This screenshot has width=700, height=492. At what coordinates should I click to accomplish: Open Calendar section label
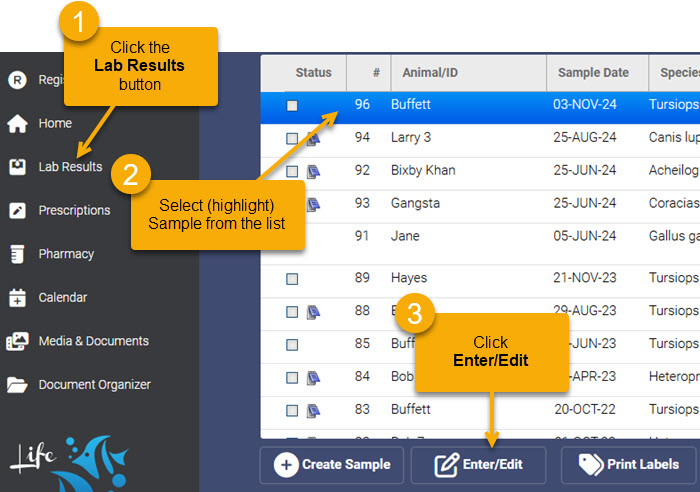pos(62,297)
